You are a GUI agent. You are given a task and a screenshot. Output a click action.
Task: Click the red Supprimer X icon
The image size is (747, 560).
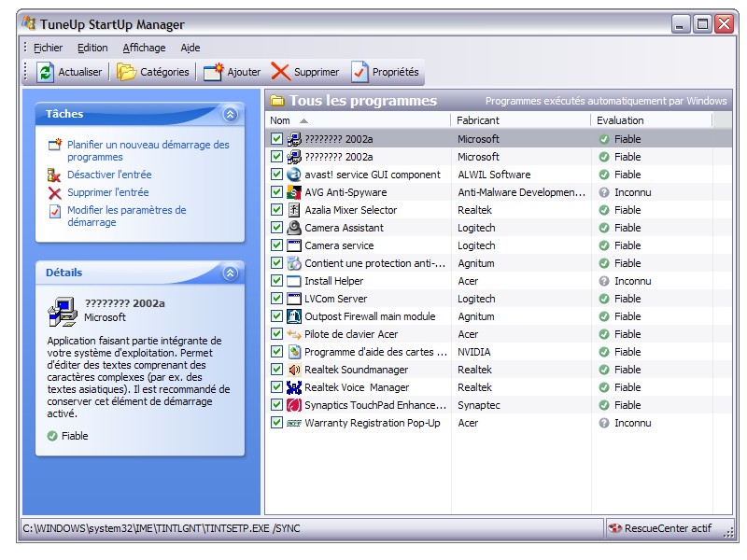point(281,73)
